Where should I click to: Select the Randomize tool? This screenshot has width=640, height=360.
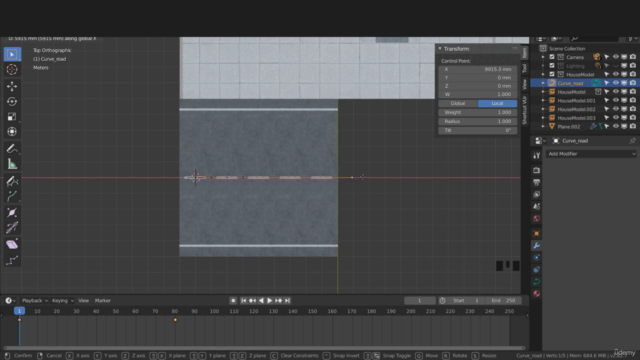pyautogui.click(x=12, y=260)
